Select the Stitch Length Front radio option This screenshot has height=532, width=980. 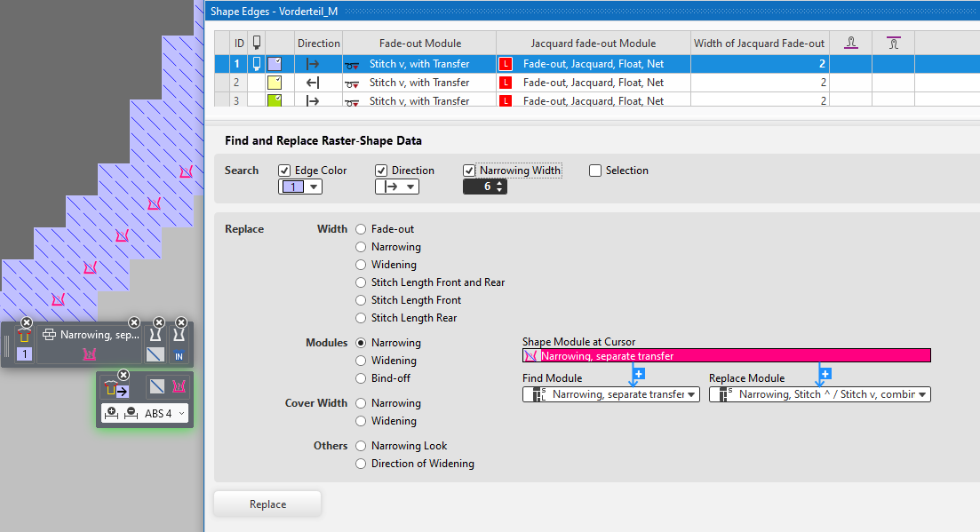coord(361,300)
